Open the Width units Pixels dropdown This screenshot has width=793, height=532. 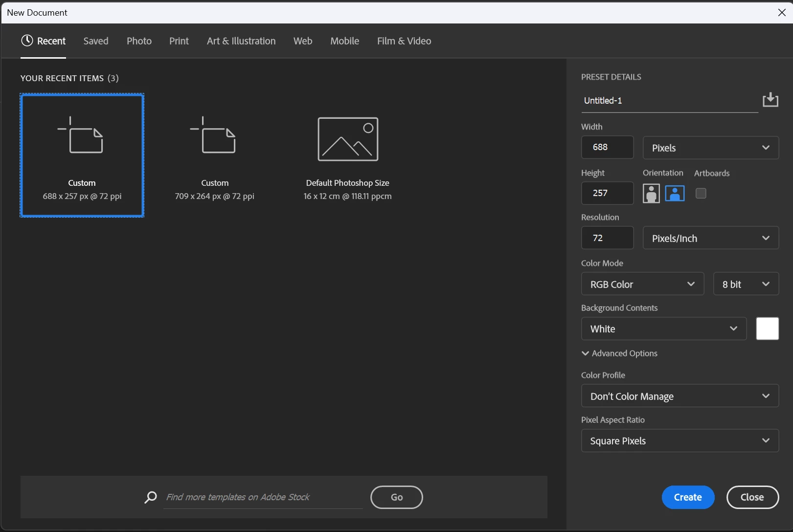point(711,148)
